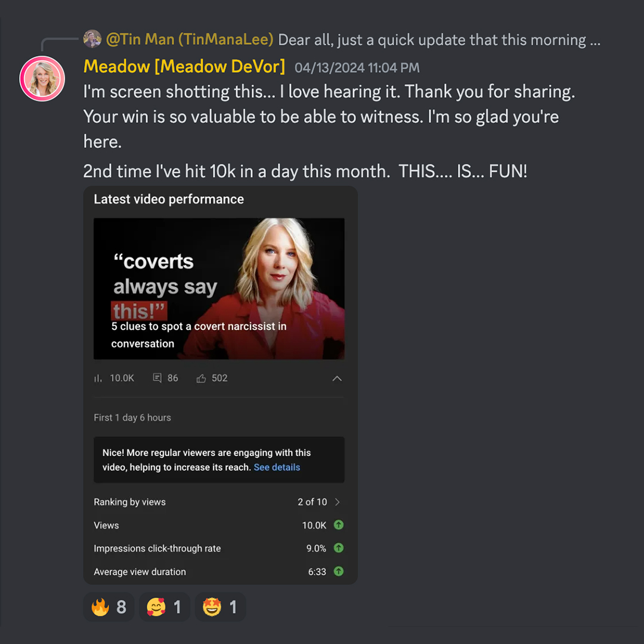Open the Ranking by views row
Viewport: 644px width, 644px height.
point(219,502)
